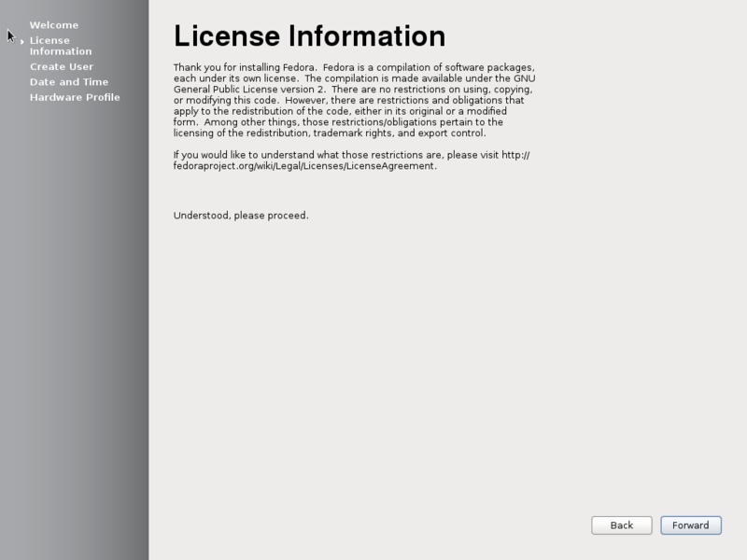Select Welcome step in sidebar

click(54, 25)
